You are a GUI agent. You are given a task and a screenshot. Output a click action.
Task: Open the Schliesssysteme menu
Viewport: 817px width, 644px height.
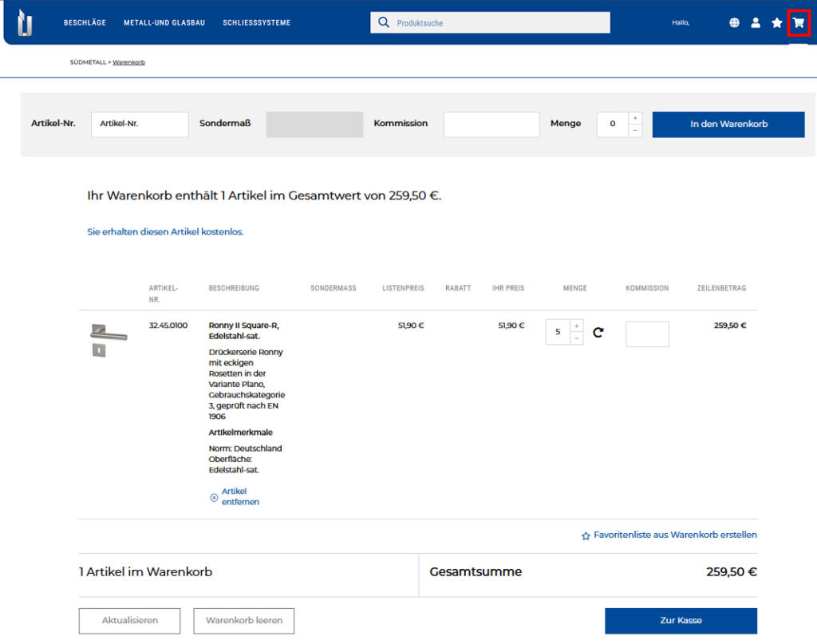(x=256, y=23)
